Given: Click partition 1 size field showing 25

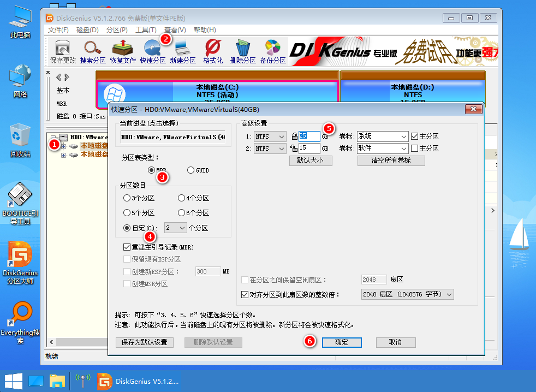Looking at the screenshot, I should pyautogui.click(x=309, y=136).
